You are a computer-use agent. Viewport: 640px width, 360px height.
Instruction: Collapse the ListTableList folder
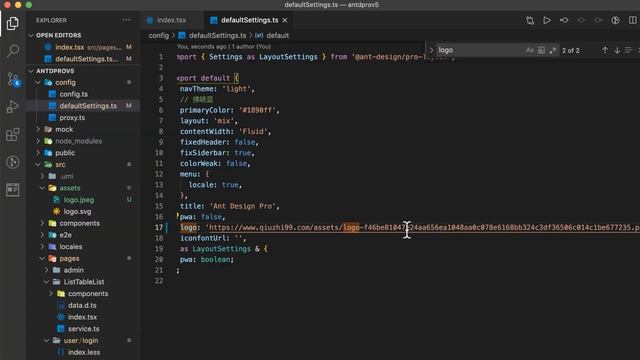[x=47, y=282]
